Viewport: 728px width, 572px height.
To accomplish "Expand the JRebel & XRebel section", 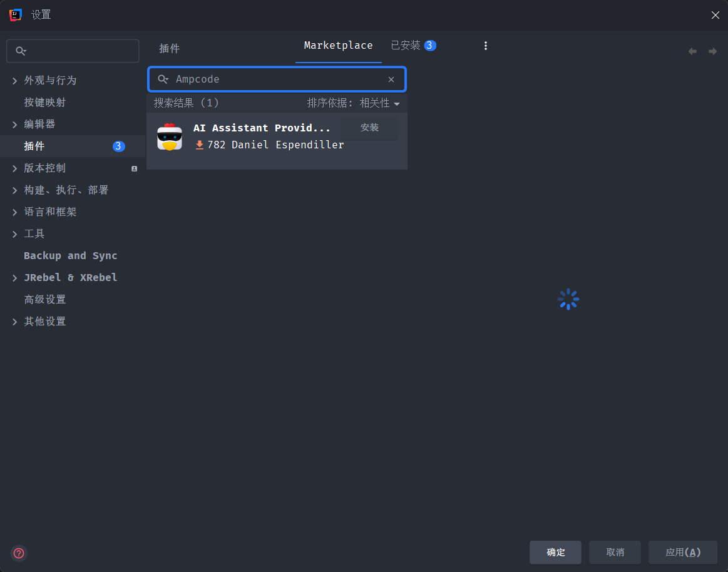I will pos(15,278).
